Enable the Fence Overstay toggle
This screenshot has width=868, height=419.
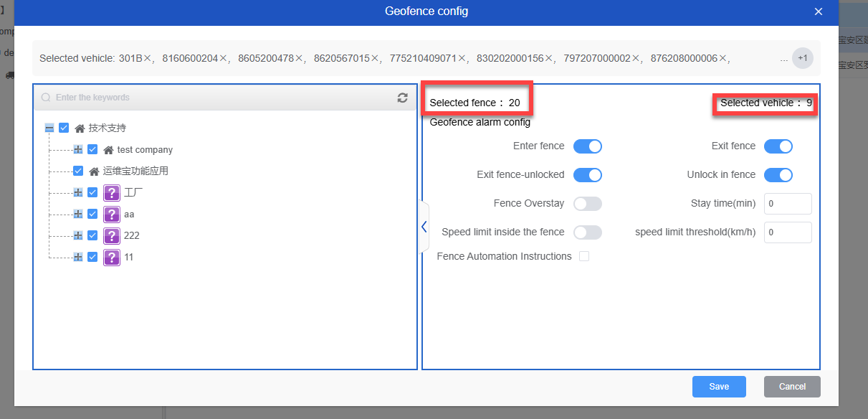[x=587, y=204]
